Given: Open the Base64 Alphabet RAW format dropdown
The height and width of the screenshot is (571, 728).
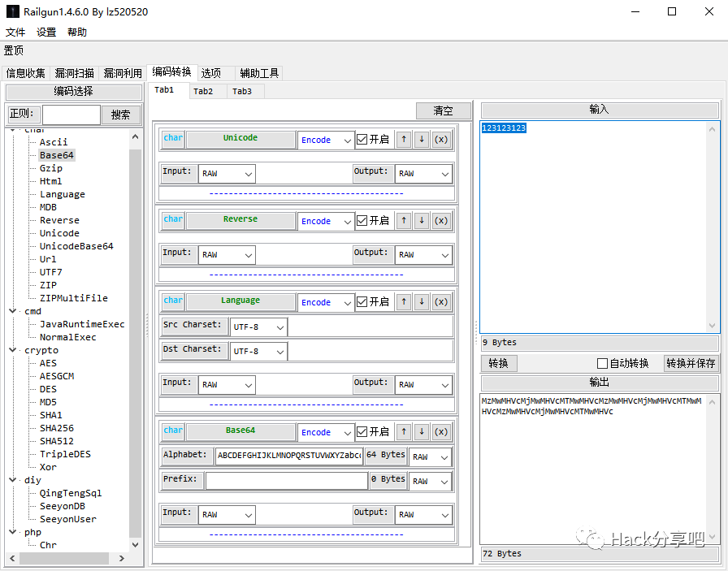Looking at the screenshot, I should [x=430, y=456].
